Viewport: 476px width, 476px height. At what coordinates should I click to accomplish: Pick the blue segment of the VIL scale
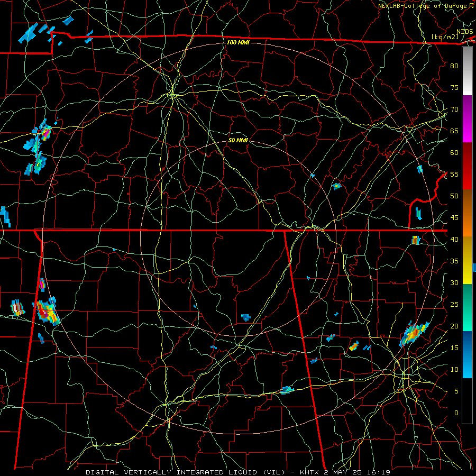click(467, 354)
